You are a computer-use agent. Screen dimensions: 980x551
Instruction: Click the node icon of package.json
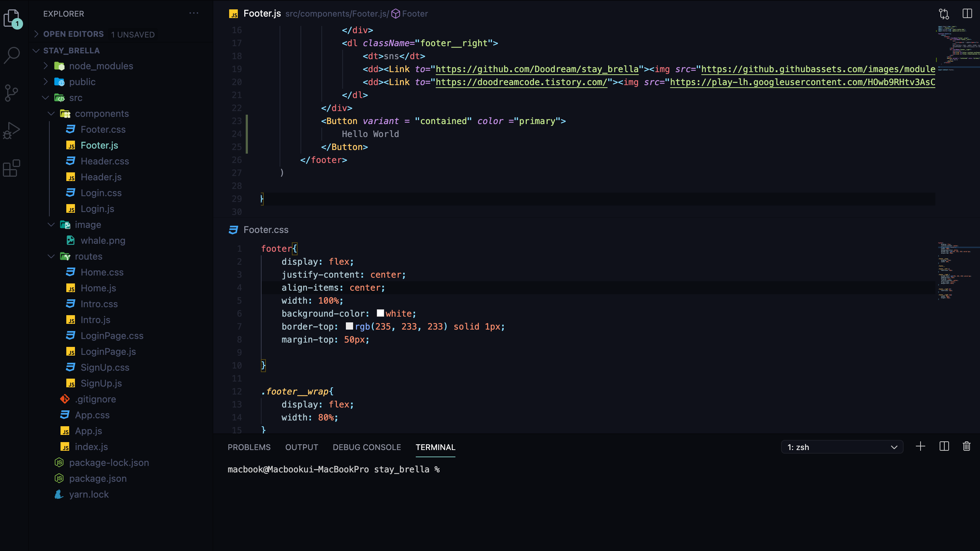click(x=59, y=478)
